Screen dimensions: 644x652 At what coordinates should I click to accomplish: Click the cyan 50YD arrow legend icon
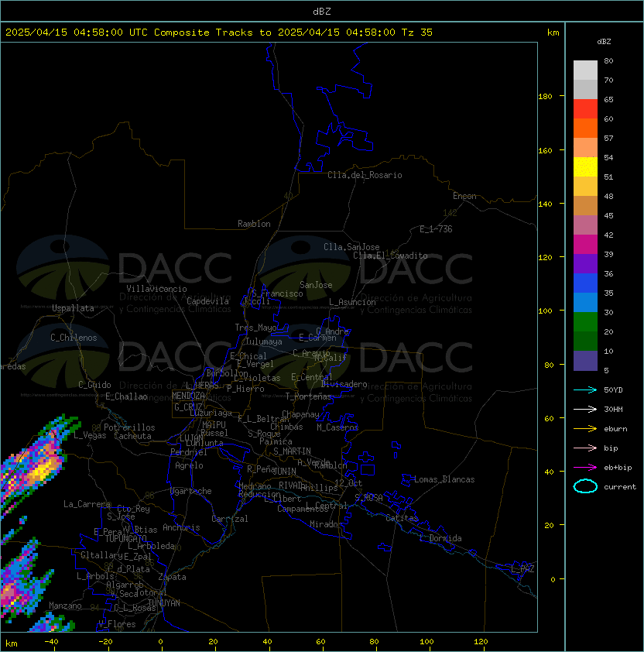[x=585, y=389]
